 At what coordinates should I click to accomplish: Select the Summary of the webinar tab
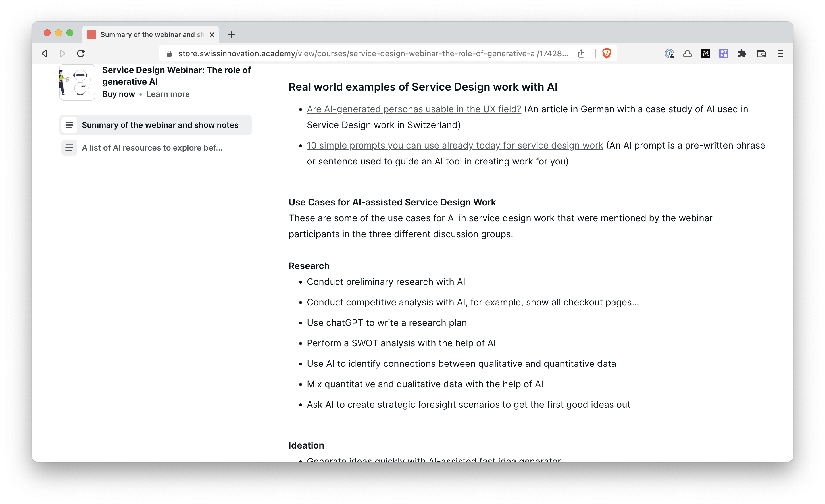[147, 34]
